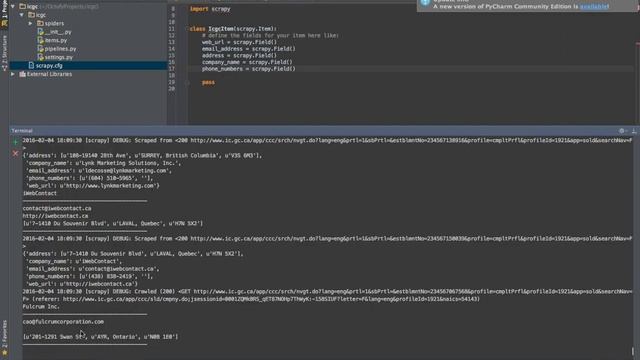Click the spiders folder icon
Screen dimensions: 640x360
40,23
